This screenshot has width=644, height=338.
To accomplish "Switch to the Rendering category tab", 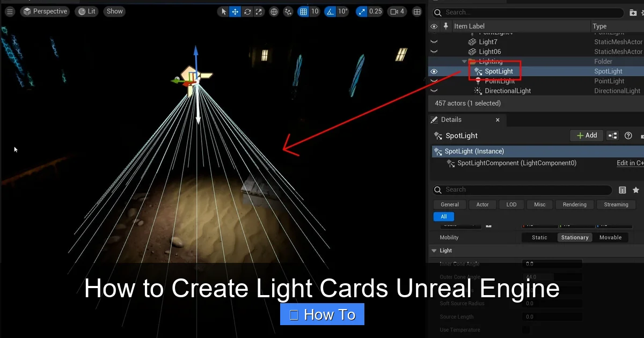I will point(574,204).
